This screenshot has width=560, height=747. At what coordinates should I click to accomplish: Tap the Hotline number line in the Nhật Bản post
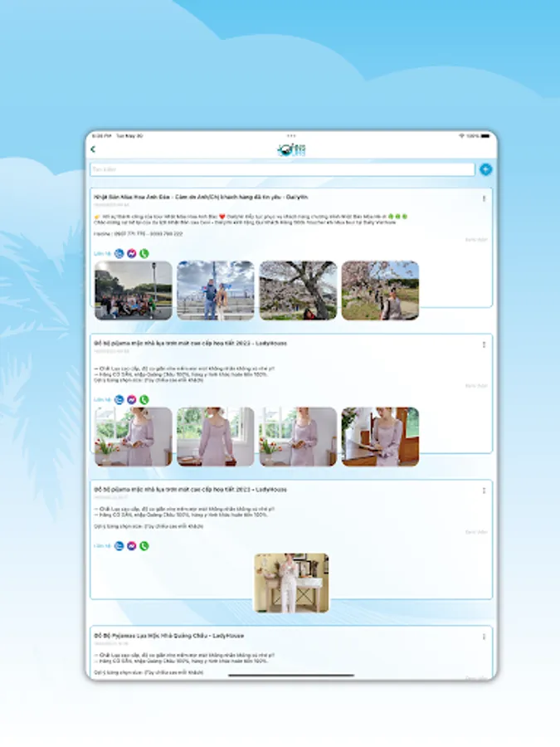click(138, 234)
